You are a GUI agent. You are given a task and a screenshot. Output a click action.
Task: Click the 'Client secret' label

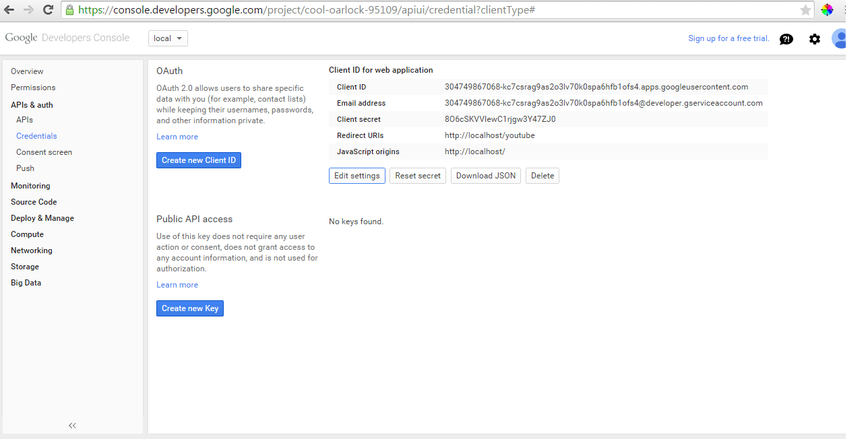(x=359, y=119)
